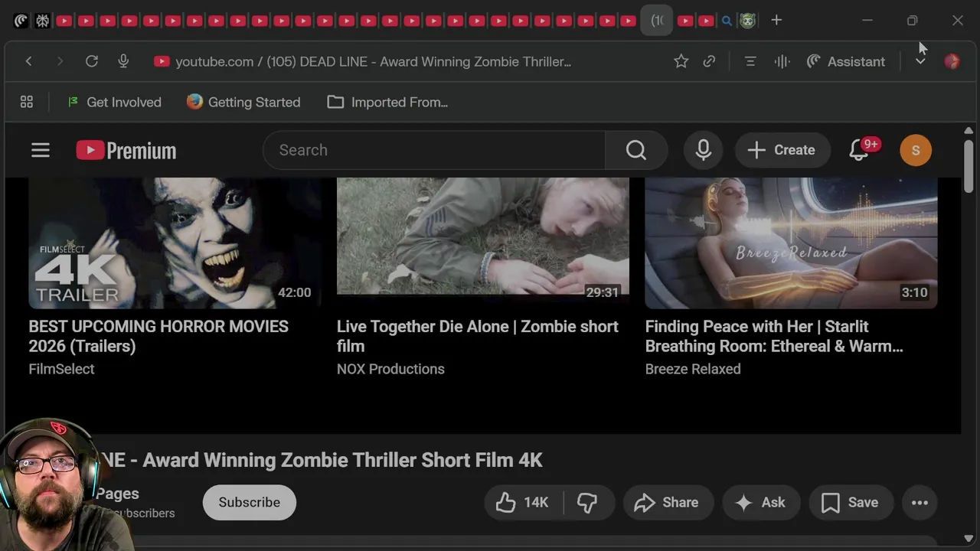Open the browser profile avatar
This screenshot has width=980, height=551.
tap(952, 61)
